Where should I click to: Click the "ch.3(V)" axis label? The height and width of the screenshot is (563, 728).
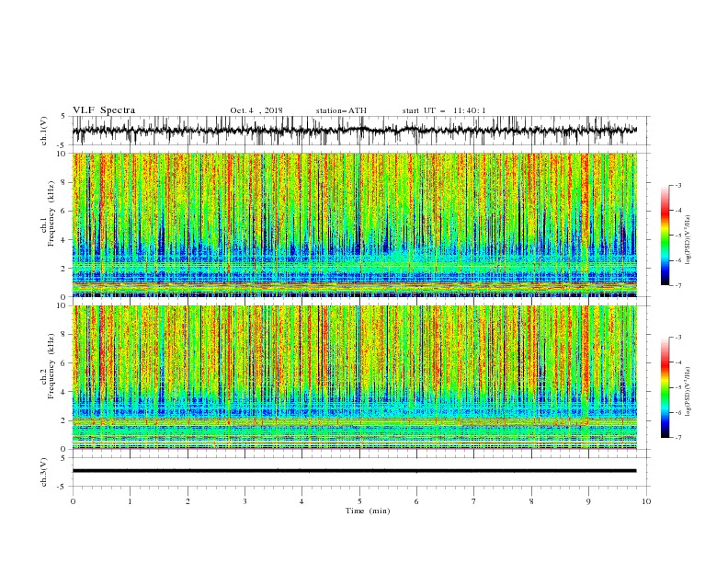point(44,472)
